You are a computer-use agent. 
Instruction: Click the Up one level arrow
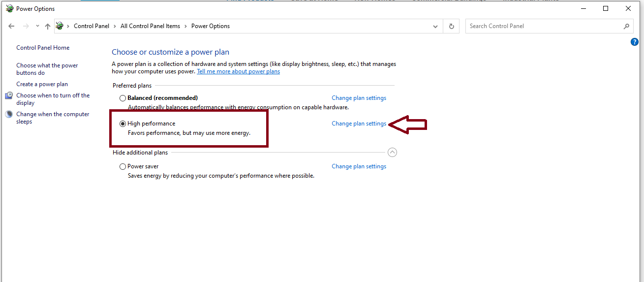pos(47,27)
